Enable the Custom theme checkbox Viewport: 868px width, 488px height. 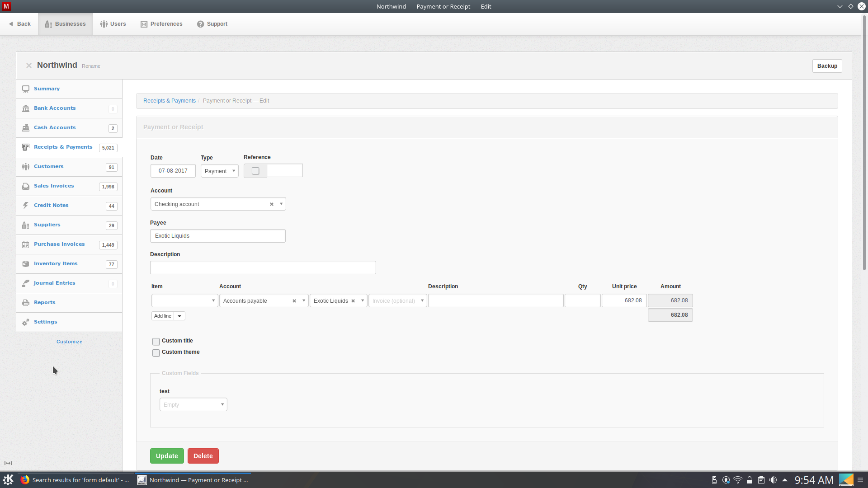[156, 353]
